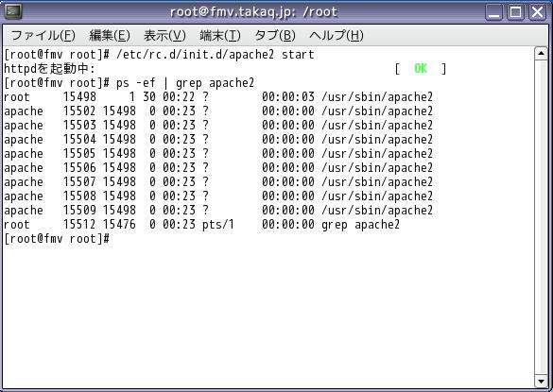Viewport: 553px width, 392px height.
Task: Click PID 15498 in root process row
Action: pyautogui.click(x=79, y=97)
